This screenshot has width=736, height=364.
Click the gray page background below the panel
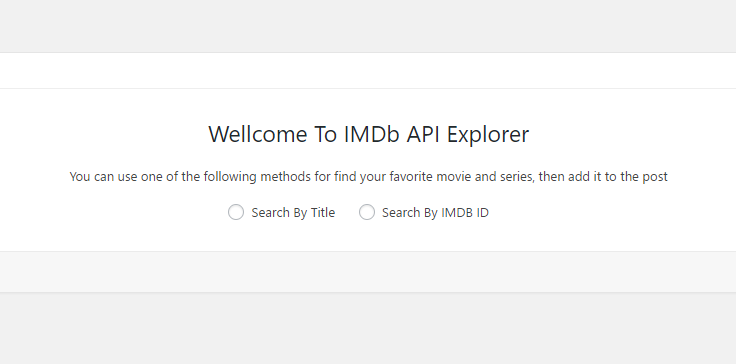368,329
